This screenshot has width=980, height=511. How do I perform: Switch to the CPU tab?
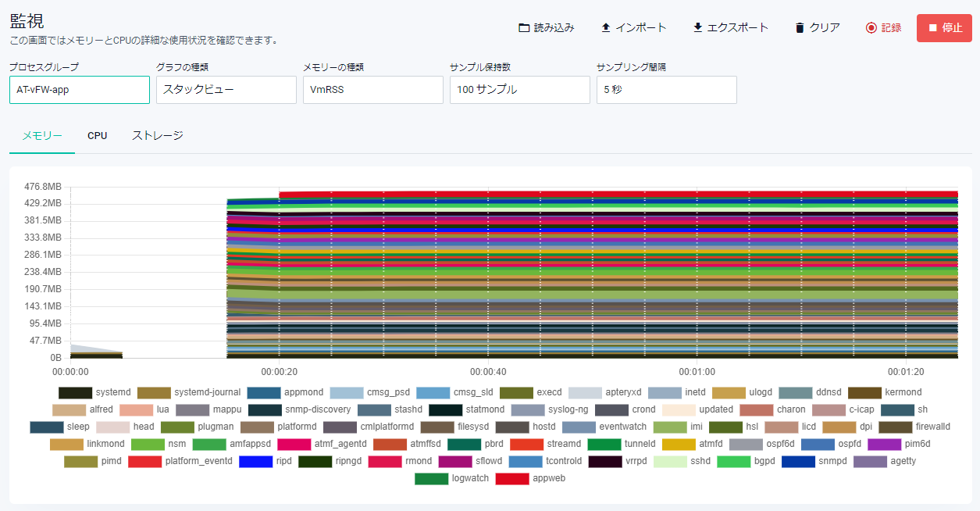point(98,136)
